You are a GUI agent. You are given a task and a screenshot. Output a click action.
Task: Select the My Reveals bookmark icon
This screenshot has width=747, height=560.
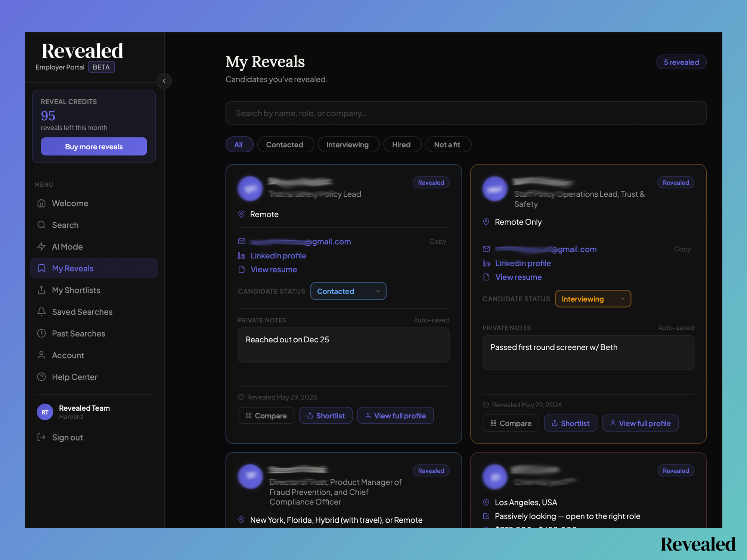(41, 268)
